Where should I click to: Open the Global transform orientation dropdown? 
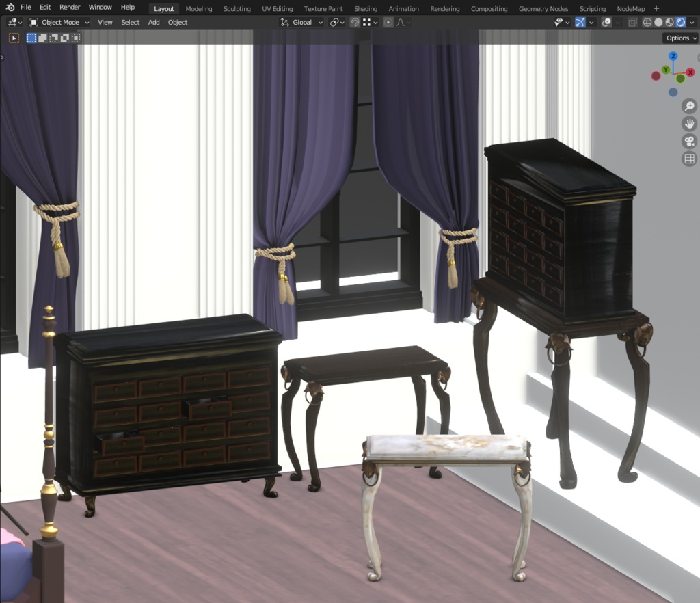[301, 23]
